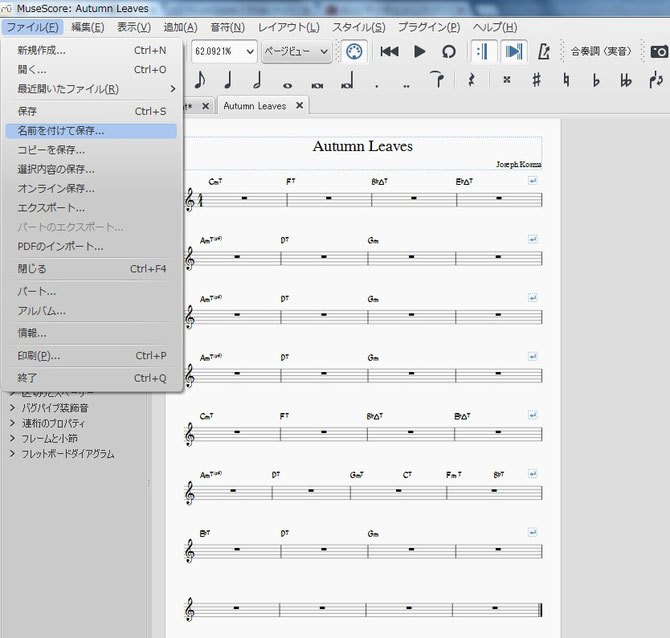Image resolution: width=670 pixels, height=638 pixels.
Task: Close the Autumn Leaves tab
Action: (x=300, y=105)
